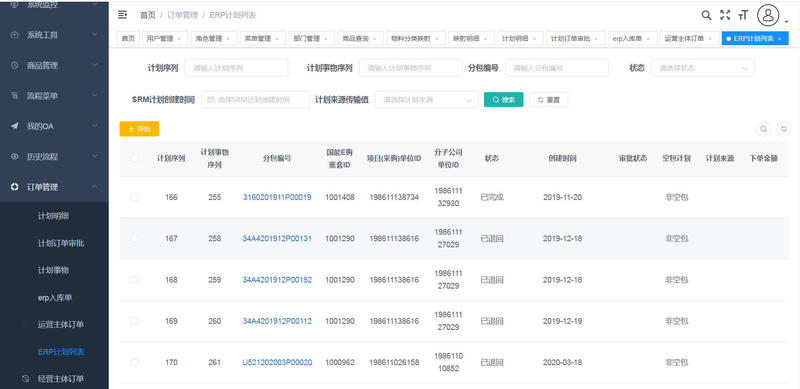Screen dimensions: 800x389
Task: Open link 34A4201912P00152
Action: click(277, 280)
